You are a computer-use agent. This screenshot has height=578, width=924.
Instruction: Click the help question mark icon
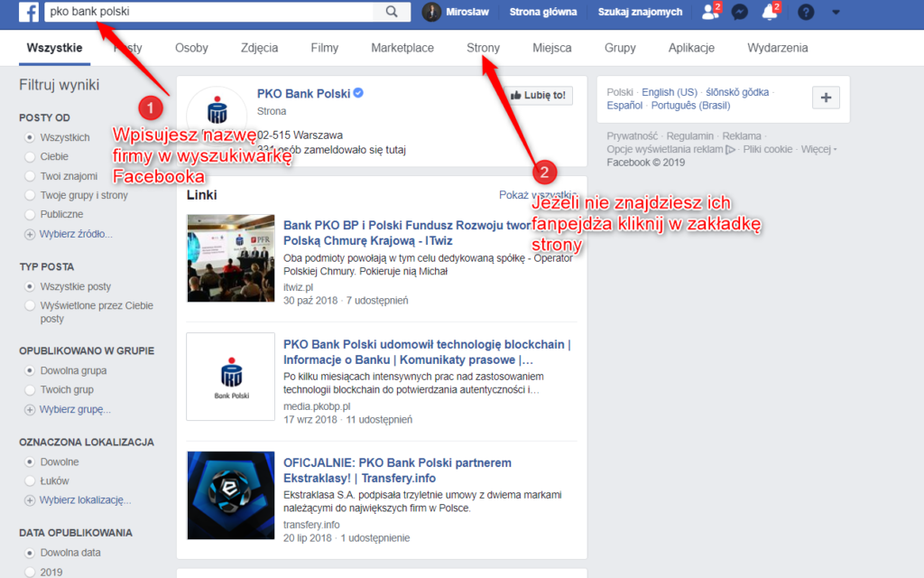click(806, 12)
